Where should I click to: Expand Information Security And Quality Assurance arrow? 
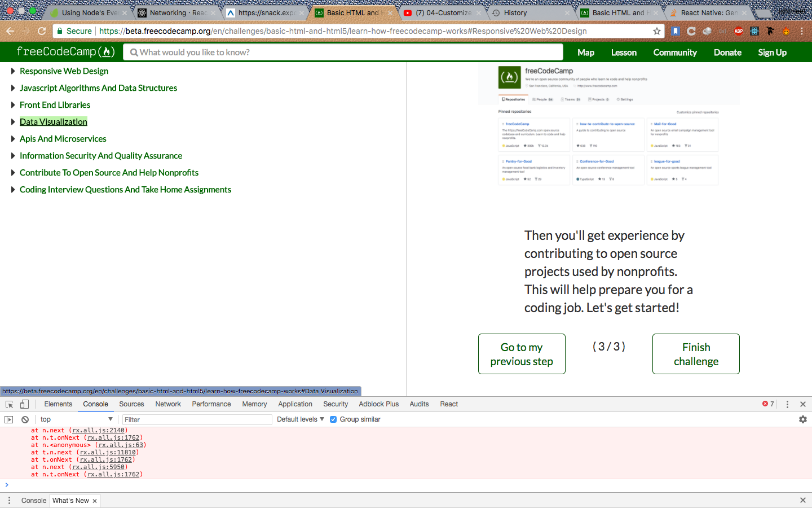(13, 156)
